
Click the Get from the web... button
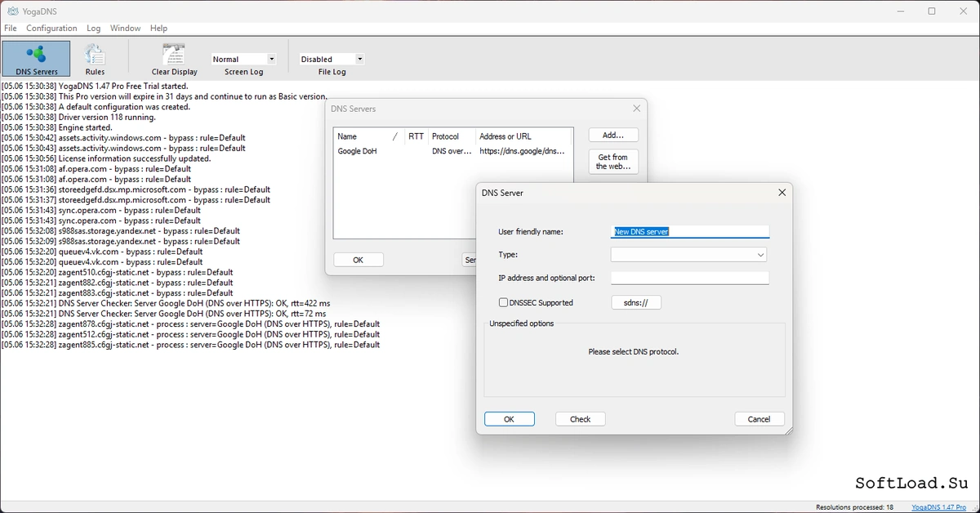pos(613,162)
